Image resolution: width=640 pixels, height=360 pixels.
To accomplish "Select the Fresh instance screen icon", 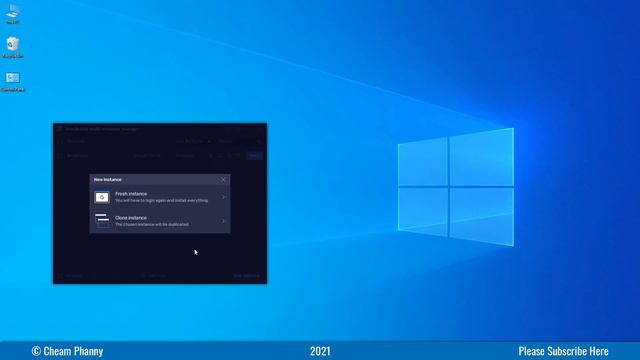I will pyautogui.click(x=102, y=197).
